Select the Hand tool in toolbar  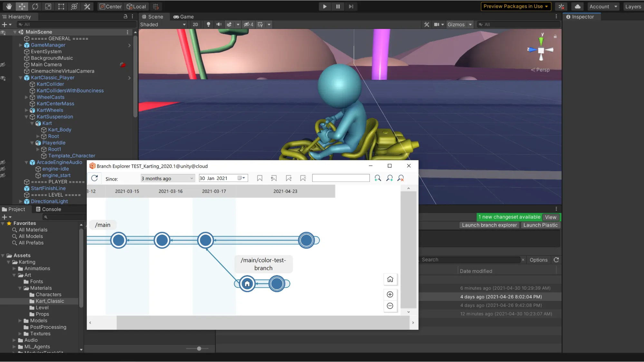pos(9,6)
